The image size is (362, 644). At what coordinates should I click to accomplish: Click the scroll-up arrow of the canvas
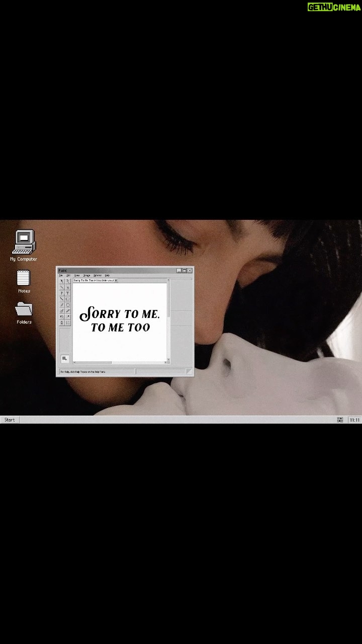168,280
